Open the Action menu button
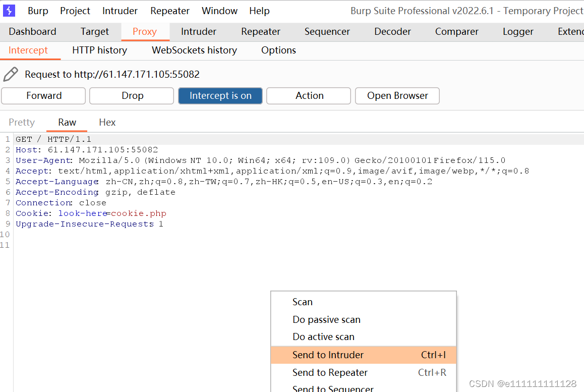 click(308, 95)
